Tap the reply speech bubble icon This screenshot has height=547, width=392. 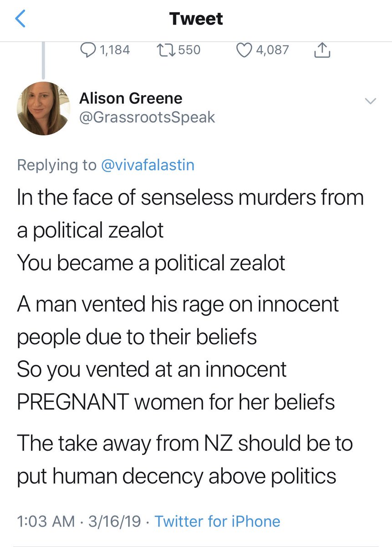pos(88,50)
